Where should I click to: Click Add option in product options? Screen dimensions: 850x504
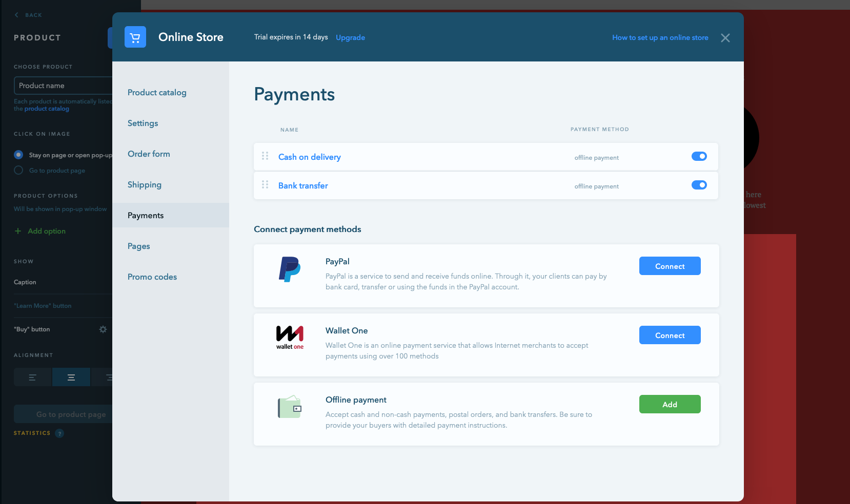pyautogui.click(x=47, y=231)
